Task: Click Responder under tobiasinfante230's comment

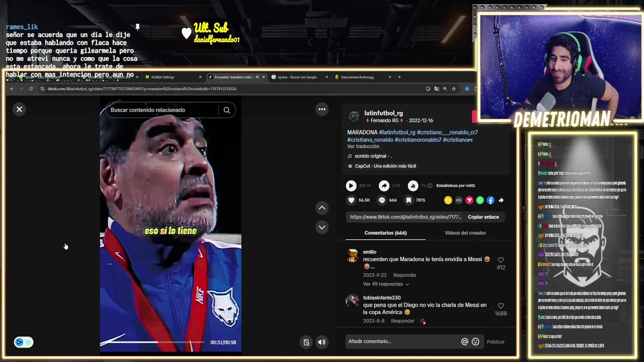Action: pyautogui.click(x=403, y=321)
